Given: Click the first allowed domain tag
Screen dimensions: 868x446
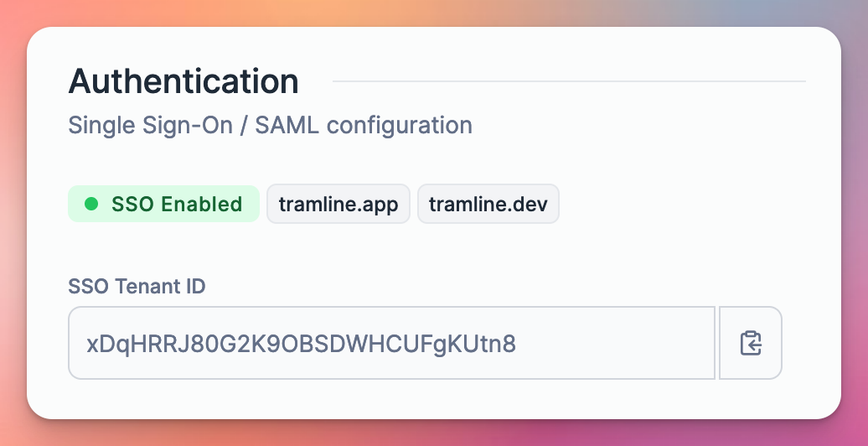Looking at the screenshot, I should (x=338, y=204).
